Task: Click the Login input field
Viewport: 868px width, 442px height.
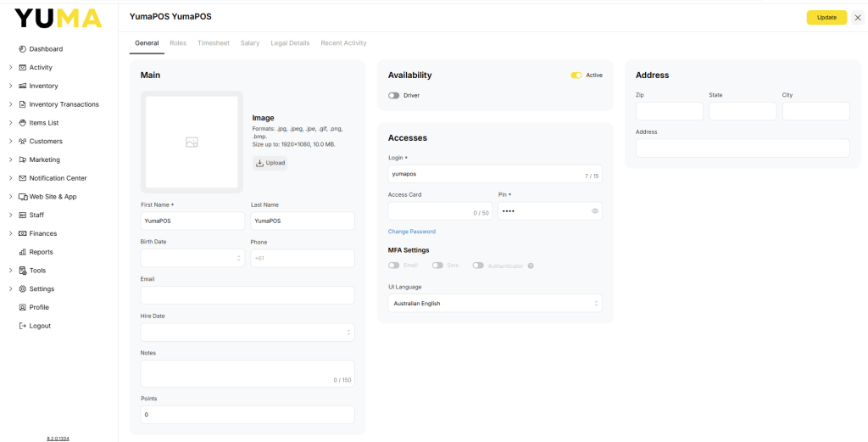Action: coord(495,174)
